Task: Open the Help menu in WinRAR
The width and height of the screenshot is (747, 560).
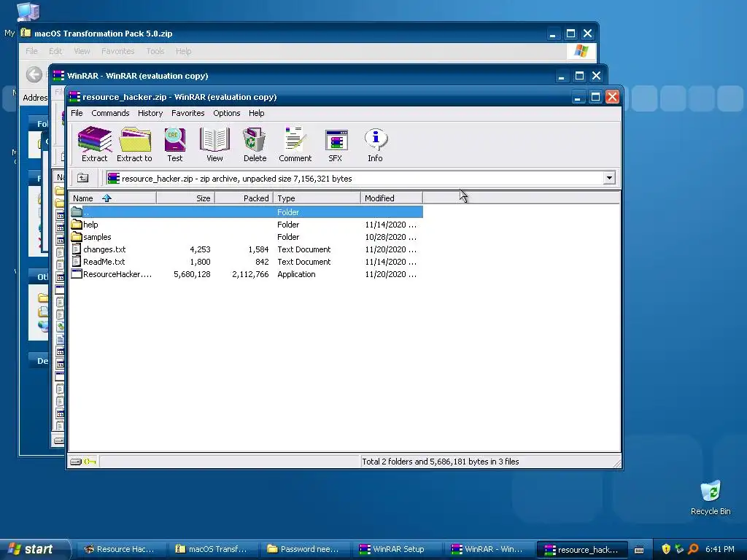Action: (x=256, y=113)
